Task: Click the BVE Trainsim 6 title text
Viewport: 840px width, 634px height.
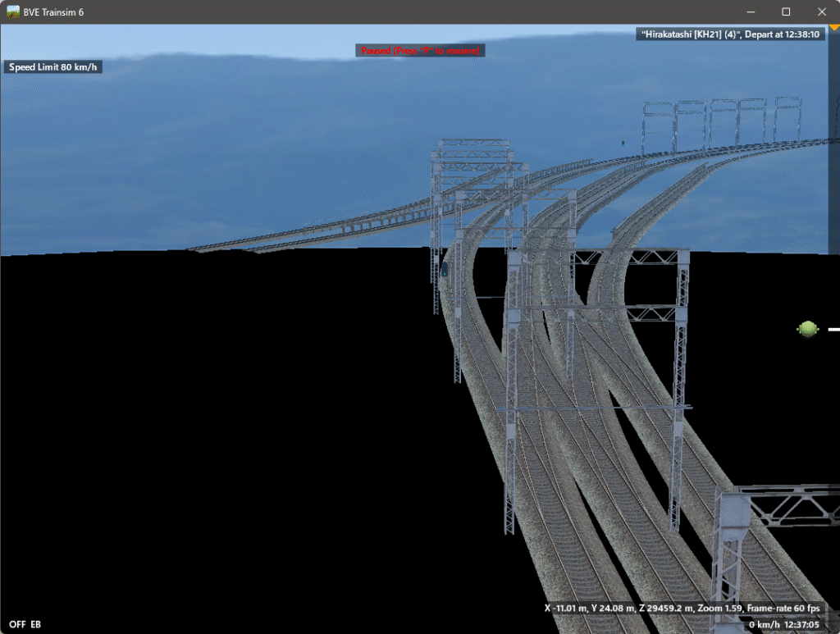Action: click(x=54, y=11)
